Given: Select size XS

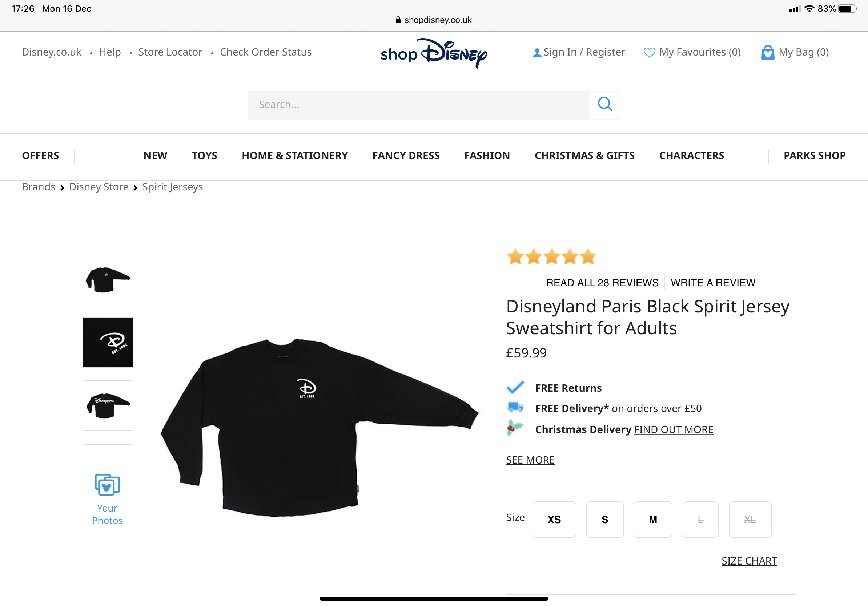Looking at the screenshot, I should point(554,520).
